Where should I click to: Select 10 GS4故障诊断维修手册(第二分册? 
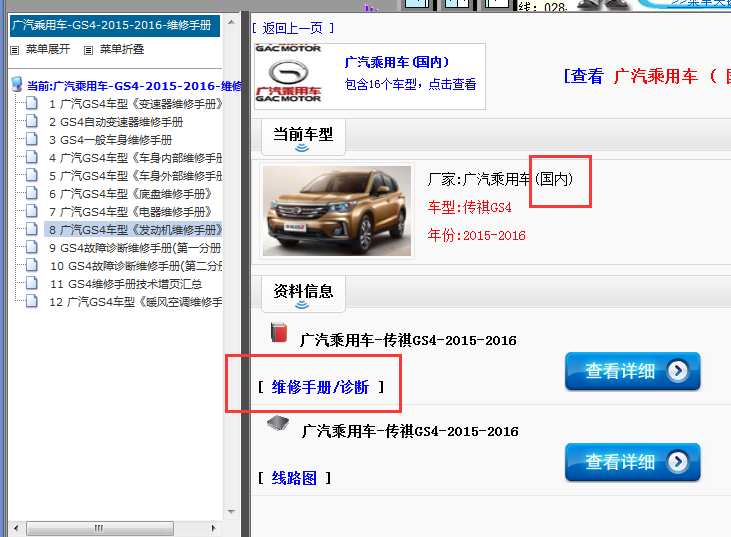point(136,266)
